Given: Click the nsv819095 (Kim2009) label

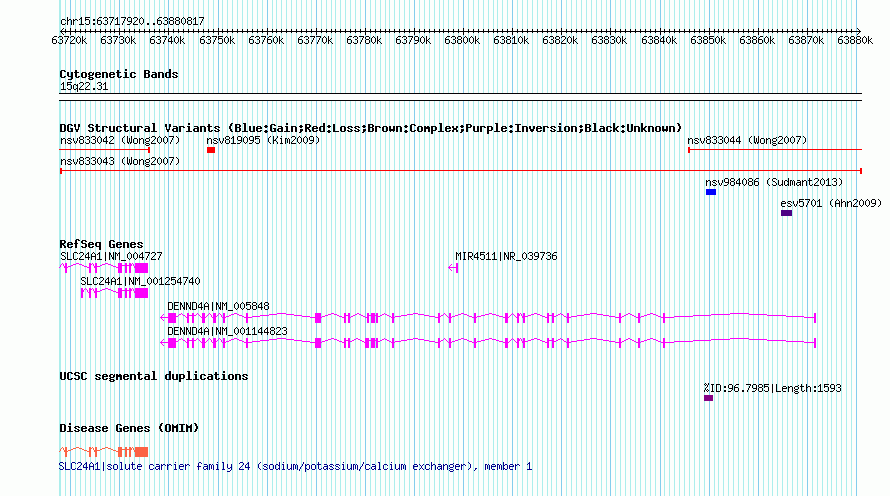Looking at the screenshot, I should pos(263,140).
